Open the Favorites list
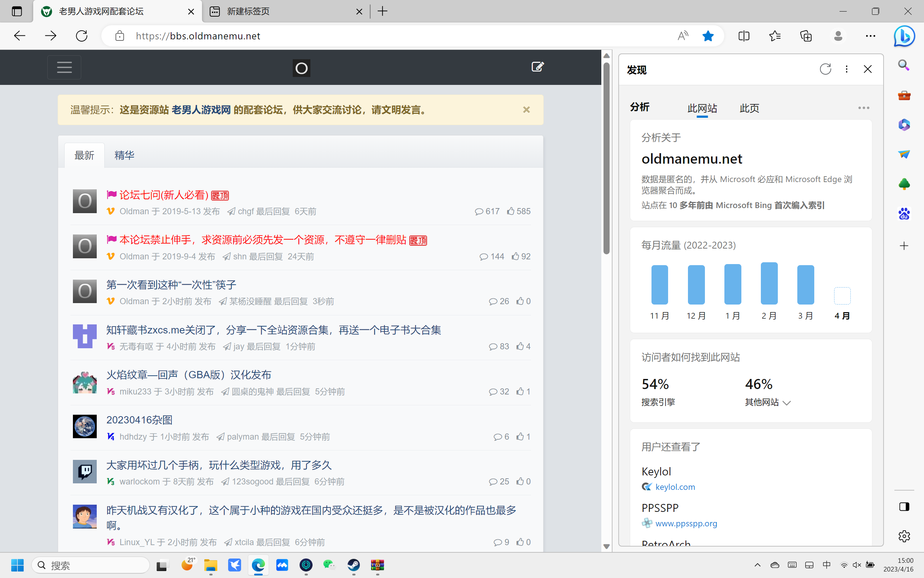 pyautogui.click(x=775, y=36)
